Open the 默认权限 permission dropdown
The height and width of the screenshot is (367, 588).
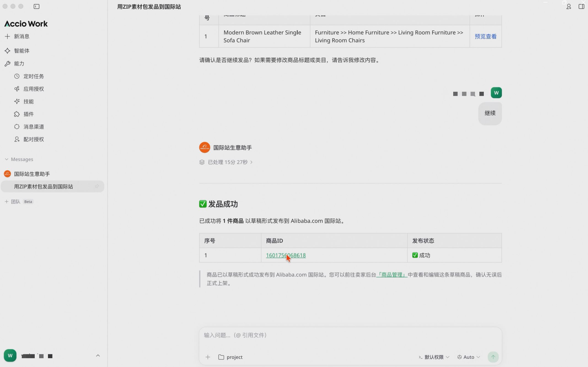coord(434,357)
